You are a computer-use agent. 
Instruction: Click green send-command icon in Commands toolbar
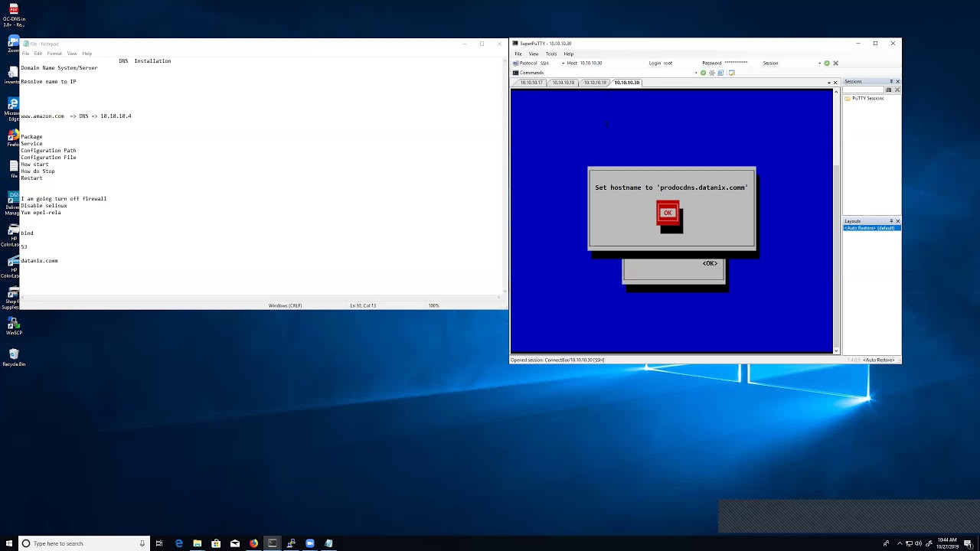click(x=703, y=73)
